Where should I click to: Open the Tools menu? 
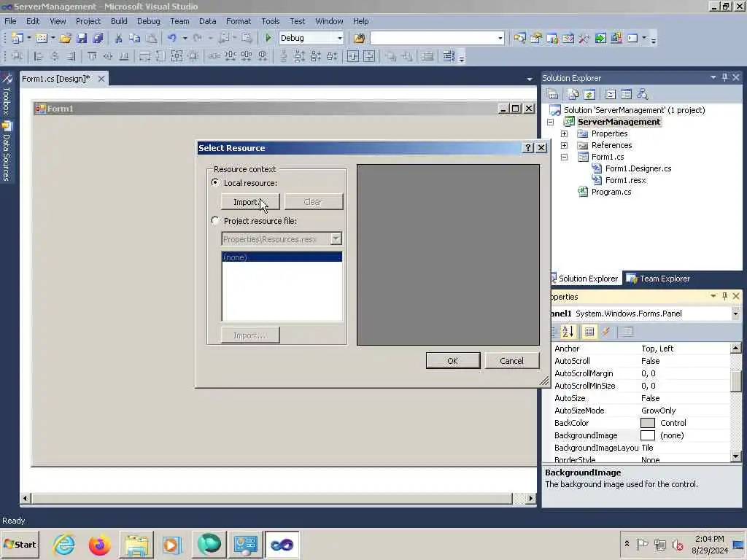pyautogui.click(x=270, y=21)
